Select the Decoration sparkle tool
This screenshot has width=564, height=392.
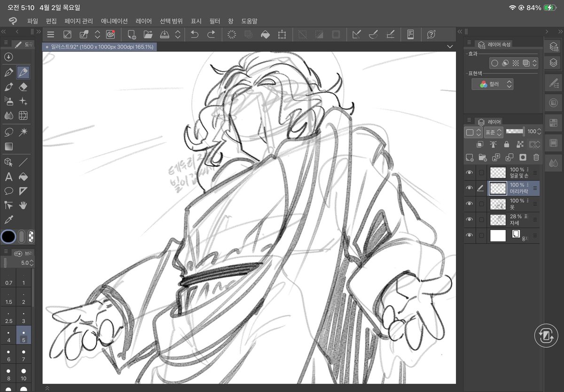[23, 101]
